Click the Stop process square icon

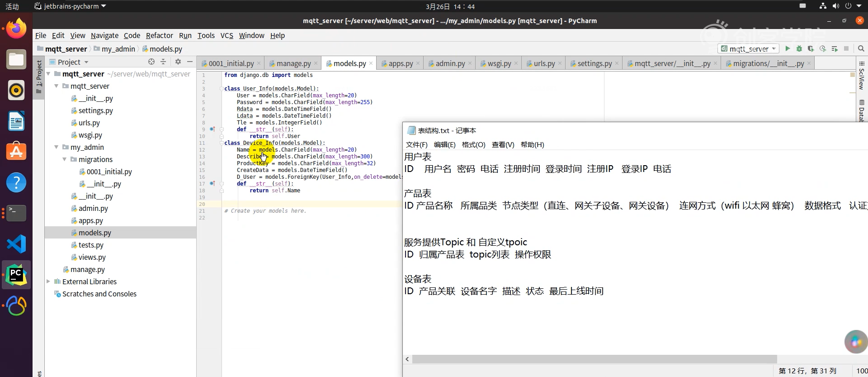[846, 48]
